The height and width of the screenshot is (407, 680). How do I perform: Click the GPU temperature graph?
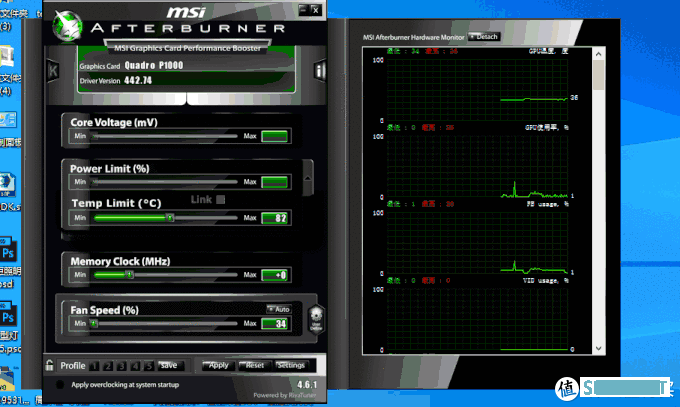coord(477,90)
